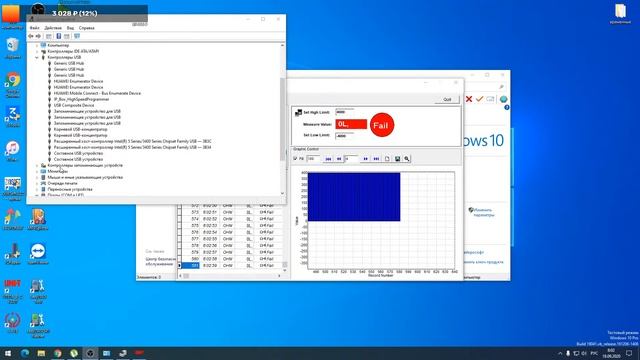The image size is (640, 360).
Task: Expand the Компьютер tree node
Action: point(37,45)
